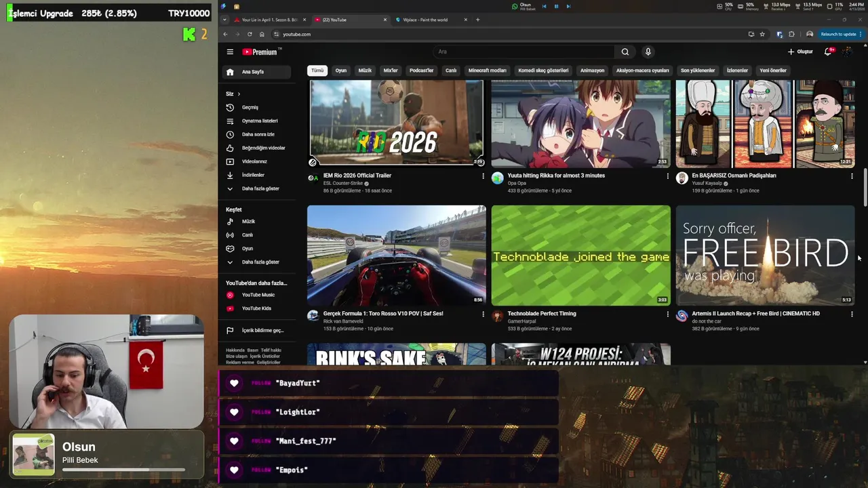Open options for Yuuta hitting Rikka video
The height and width of the screenshot is (488, 868).
pos(667,176)
